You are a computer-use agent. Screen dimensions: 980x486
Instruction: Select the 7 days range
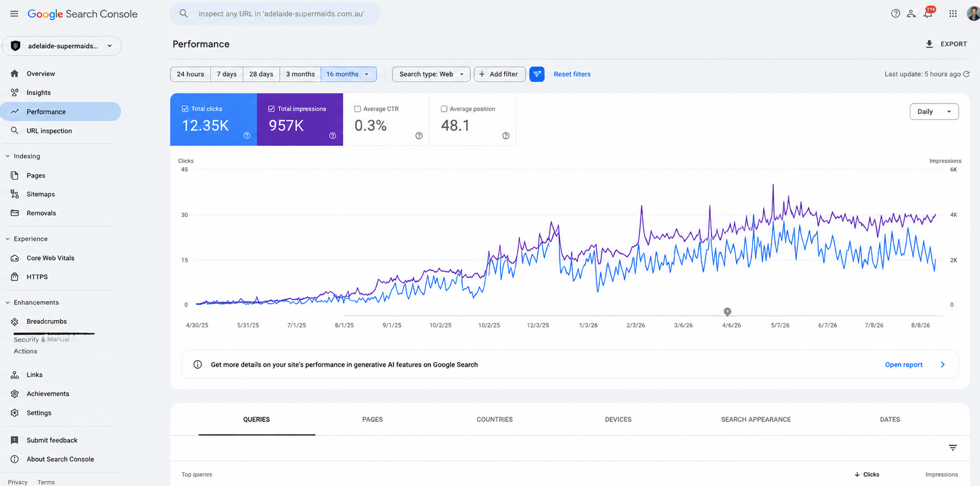click(227, 74)
